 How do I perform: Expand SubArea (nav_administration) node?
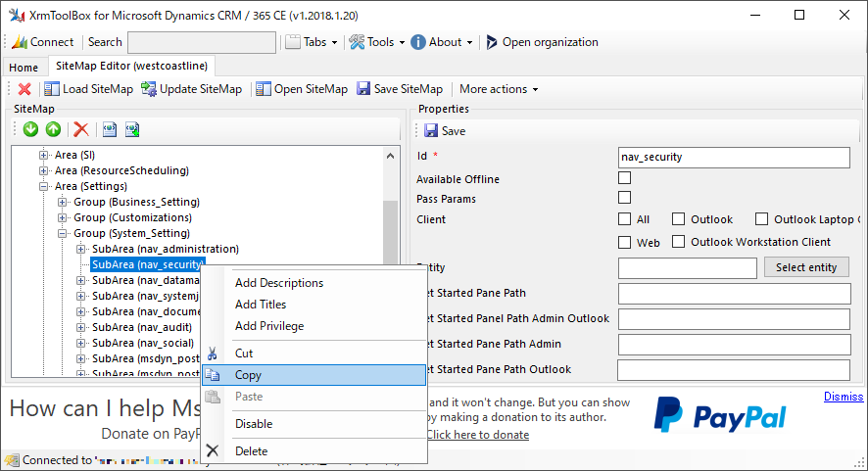point(80,249)
